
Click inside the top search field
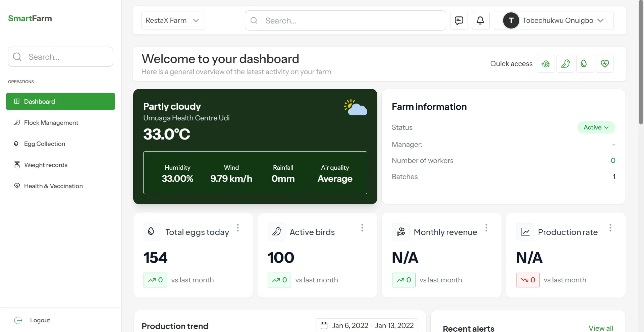click(x=345, y=20)
